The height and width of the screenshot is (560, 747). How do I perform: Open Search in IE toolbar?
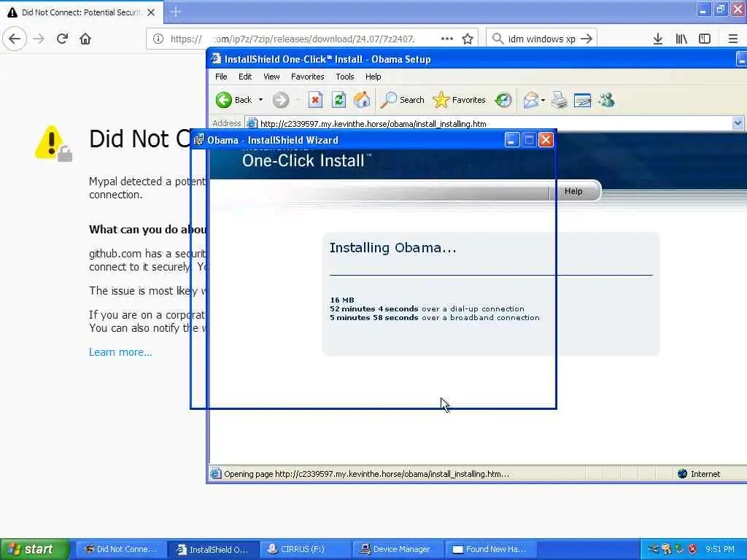403,100
